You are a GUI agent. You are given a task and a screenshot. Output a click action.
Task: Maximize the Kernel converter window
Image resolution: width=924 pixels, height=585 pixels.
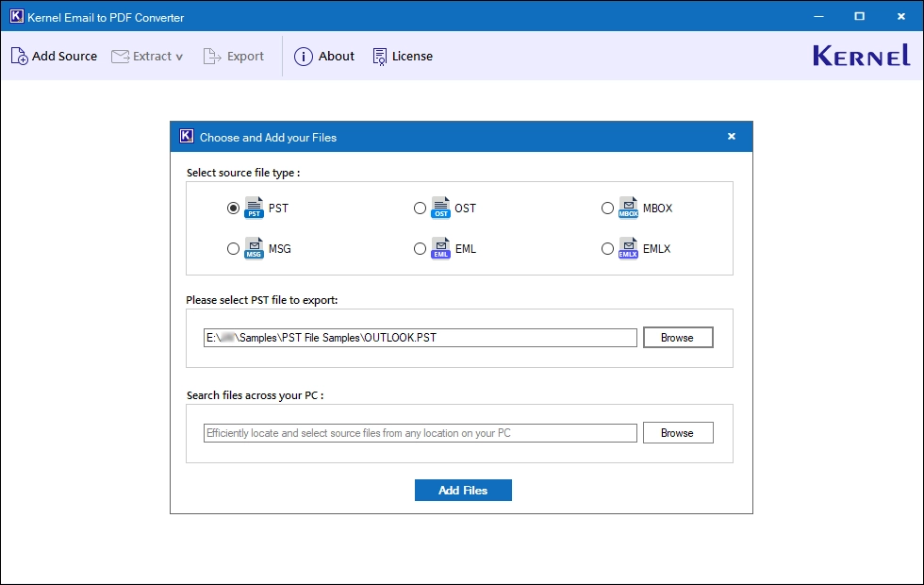859,17
